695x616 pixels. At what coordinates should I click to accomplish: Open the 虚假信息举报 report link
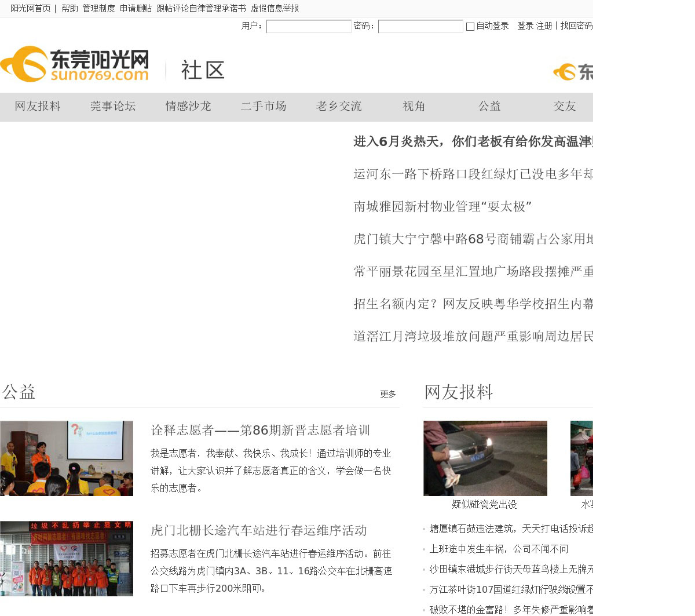275,9
